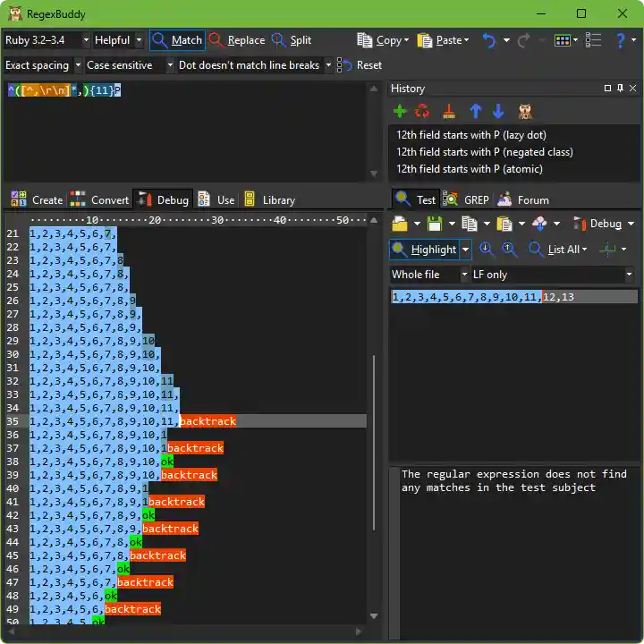Open the Whole file scope dropdown
The image size is (644, 644).
464,275
